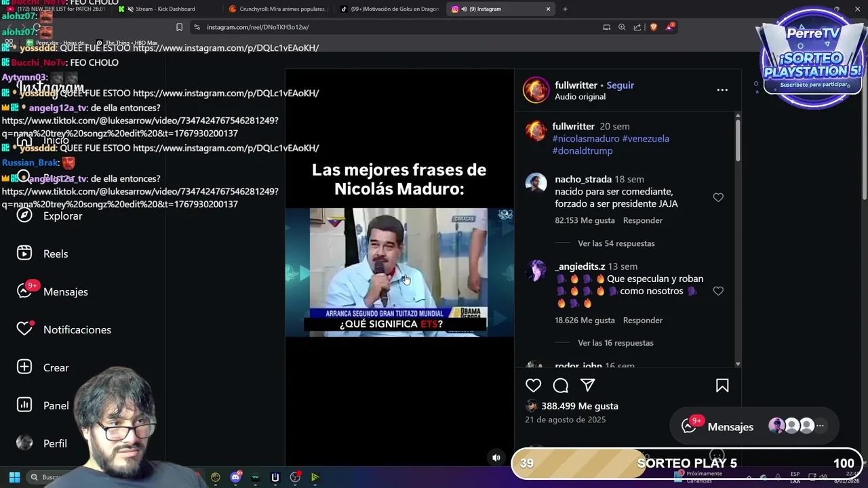Open a new browser tab
Screen dimensions: 868x488
[565, 9]
